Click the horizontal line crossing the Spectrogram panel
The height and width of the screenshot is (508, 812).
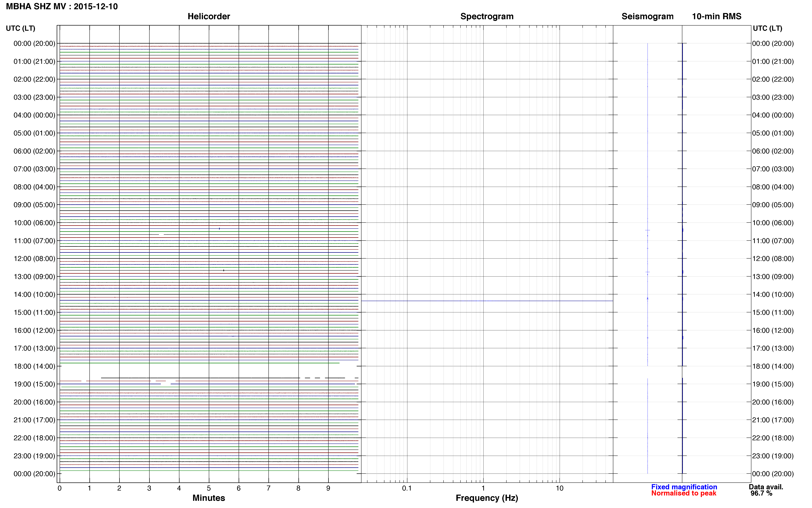[487, 301]
